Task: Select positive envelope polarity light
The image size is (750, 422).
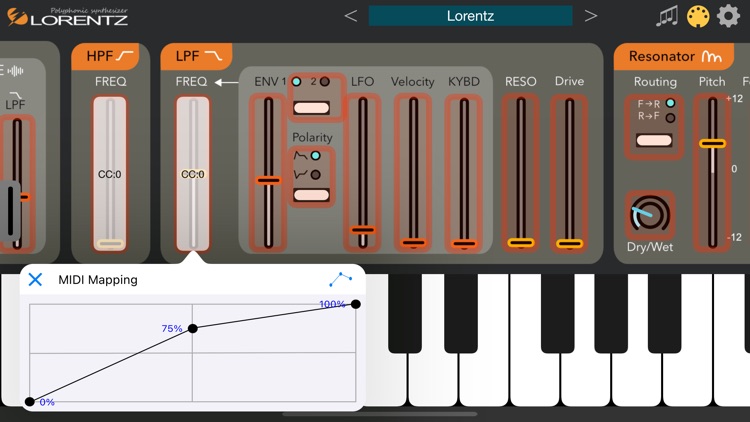Action: [x=315, y=155]
